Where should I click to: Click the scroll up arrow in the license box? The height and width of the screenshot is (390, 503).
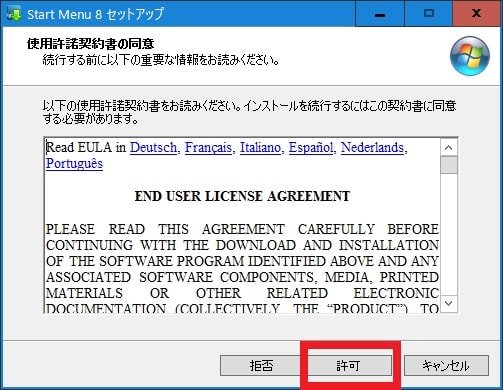pyautogui.click(x=449, y=148)
